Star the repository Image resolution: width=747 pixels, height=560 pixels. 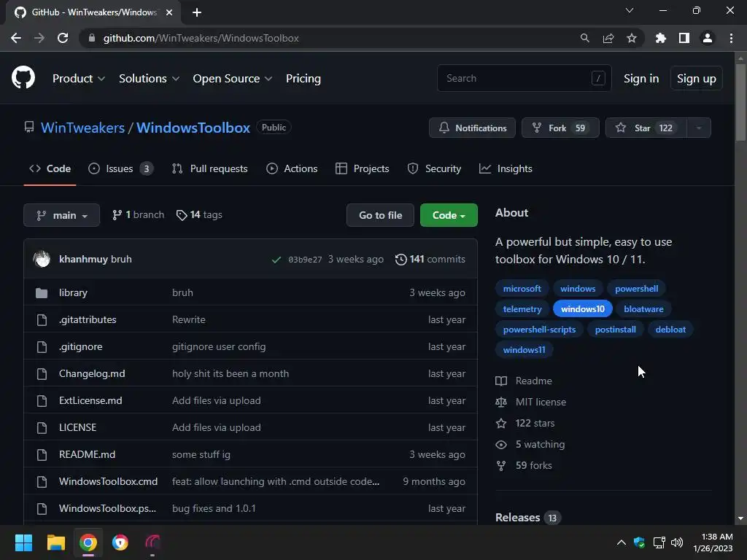[646, 128]
